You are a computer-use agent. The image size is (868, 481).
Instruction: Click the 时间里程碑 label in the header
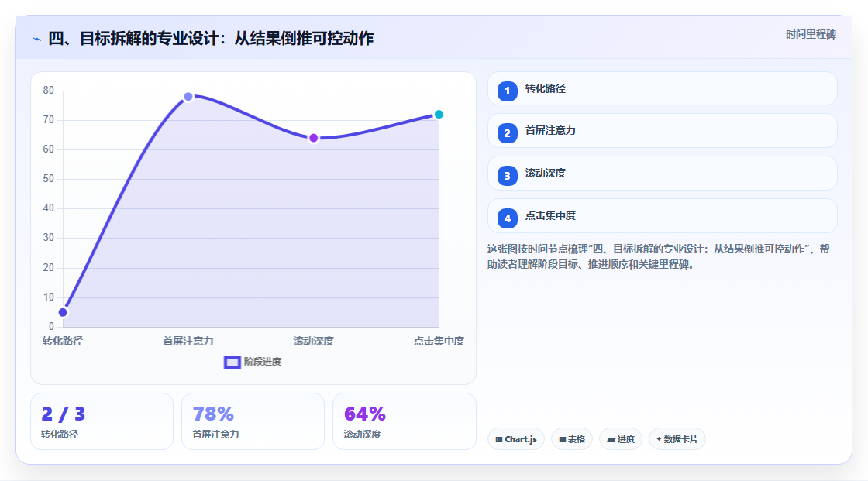pyautogui.click(x=811, y=34)
